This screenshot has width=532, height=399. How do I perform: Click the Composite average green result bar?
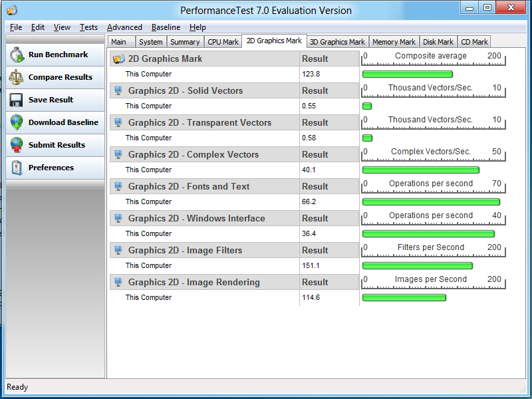407,74
